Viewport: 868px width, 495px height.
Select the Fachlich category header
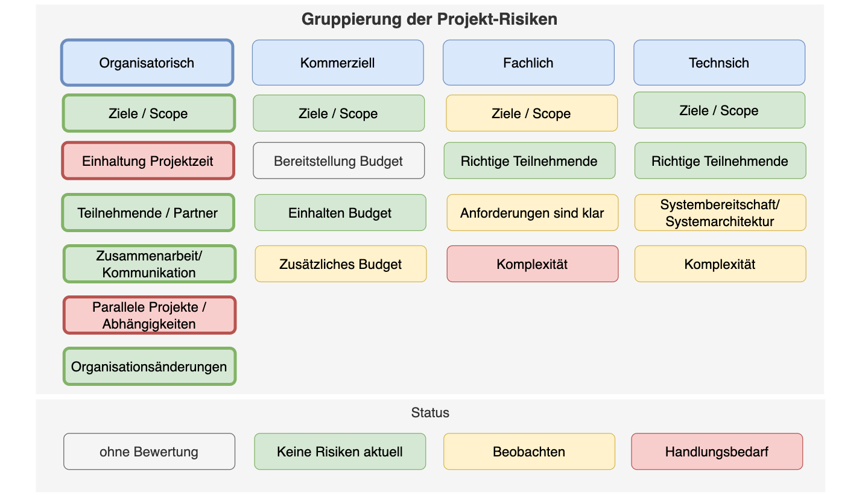tap(528, 63)
